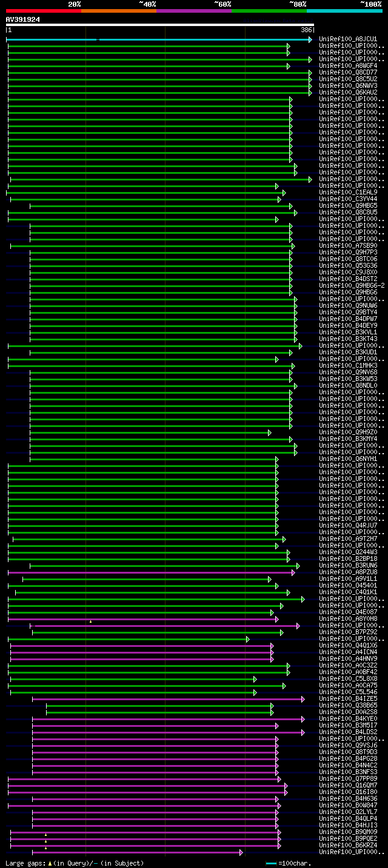Click the purple alignment bar for A8PZU8
Viewport: 388px width, 868px height.
coord(152,572)
